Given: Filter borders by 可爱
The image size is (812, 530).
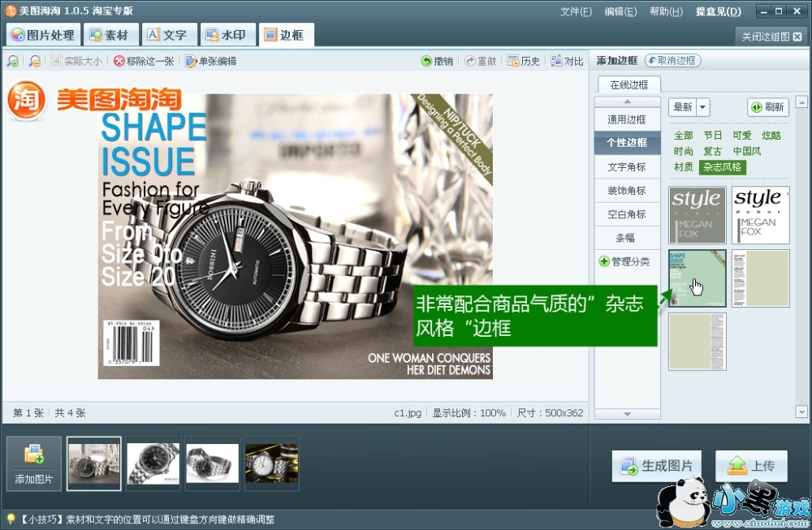Looking at the screenshot, I should 741,136.
